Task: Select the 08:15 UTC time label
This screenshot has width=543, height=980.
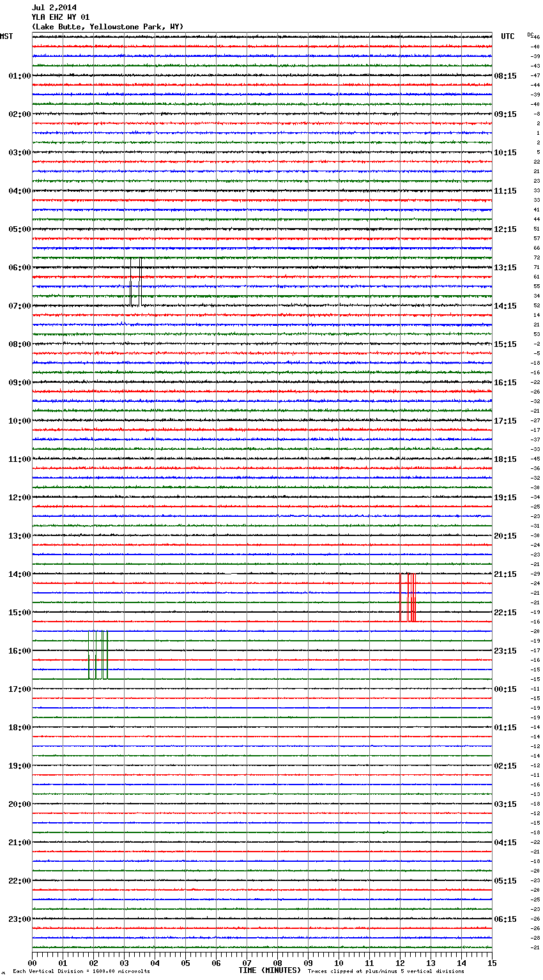Action: [505, 76]
